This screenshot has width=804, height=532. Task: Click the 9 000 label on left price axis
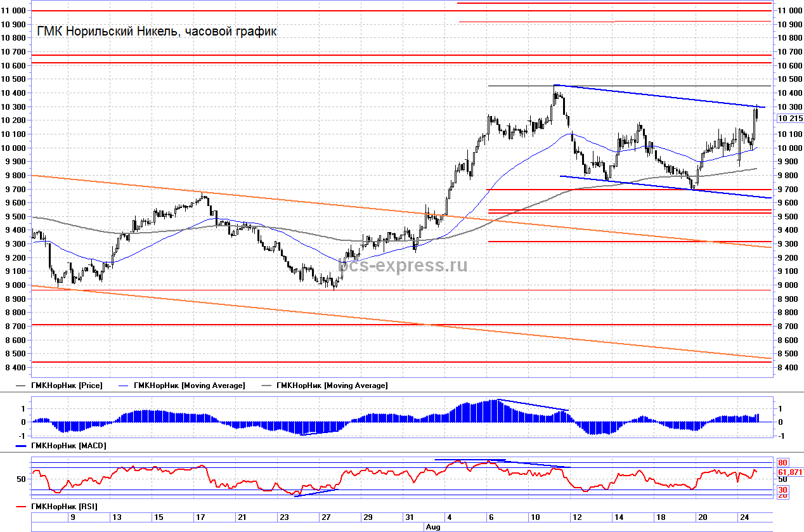tap(15, 285)
